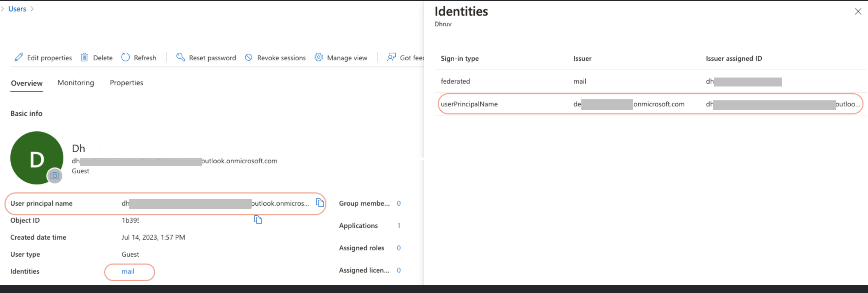Click the breadcrumb chevron after Users
Viewport: 868px width, 293px height.
(x=32, y=9)
